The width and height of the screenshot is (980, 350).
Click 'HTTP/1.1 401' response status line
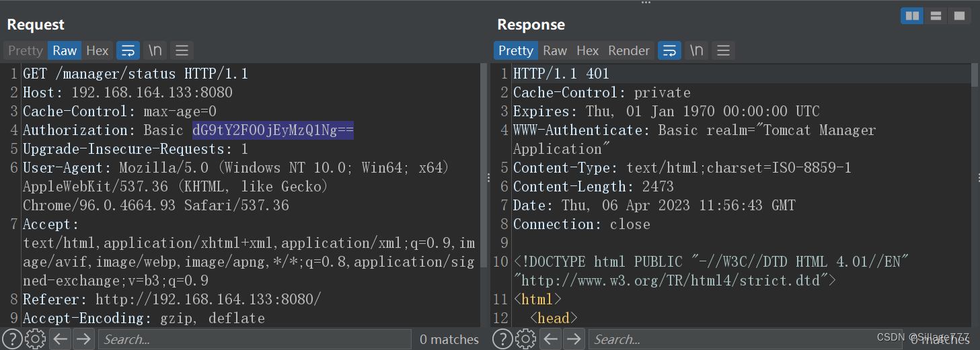coord(561,74)
